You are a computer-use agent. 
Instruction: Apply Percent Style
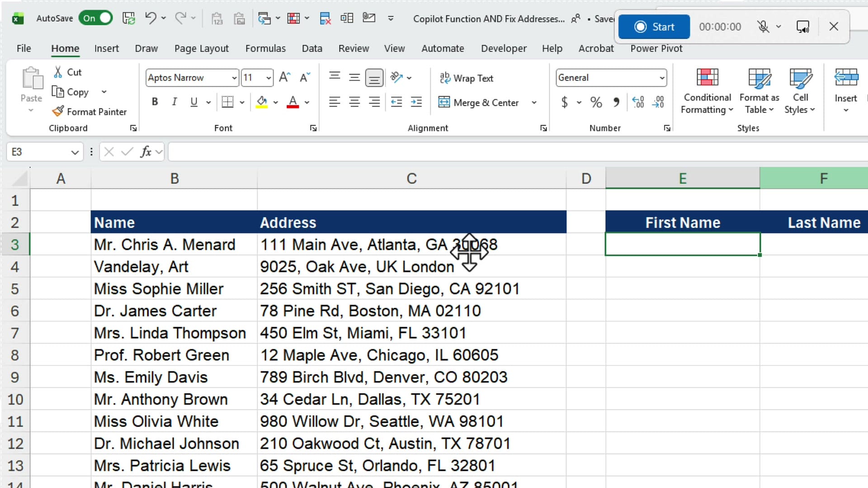point(596,102)
